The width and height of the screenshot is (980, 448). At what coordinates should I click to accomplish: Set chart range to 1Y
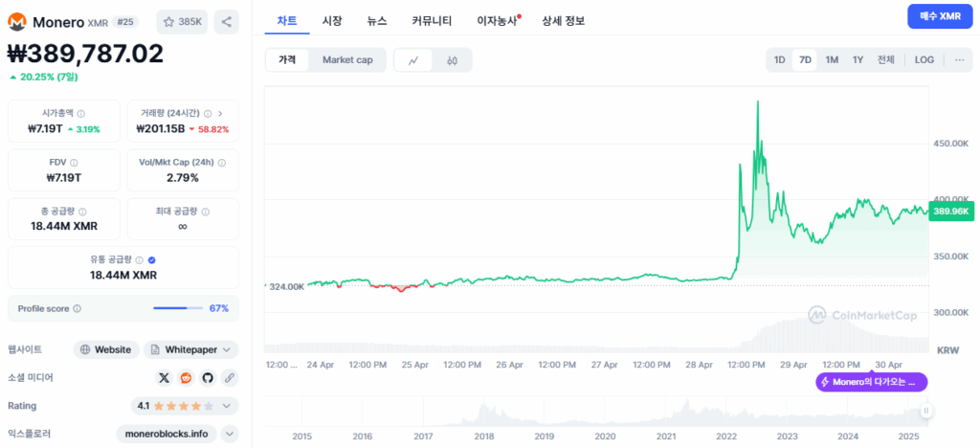pos(858,60)
